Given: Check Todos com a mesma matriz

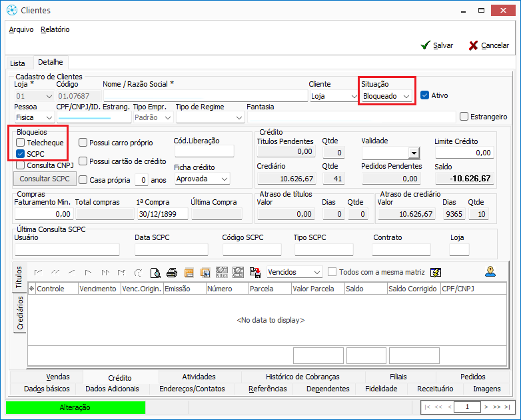Looking at the screenshot, I should (332, 272).
